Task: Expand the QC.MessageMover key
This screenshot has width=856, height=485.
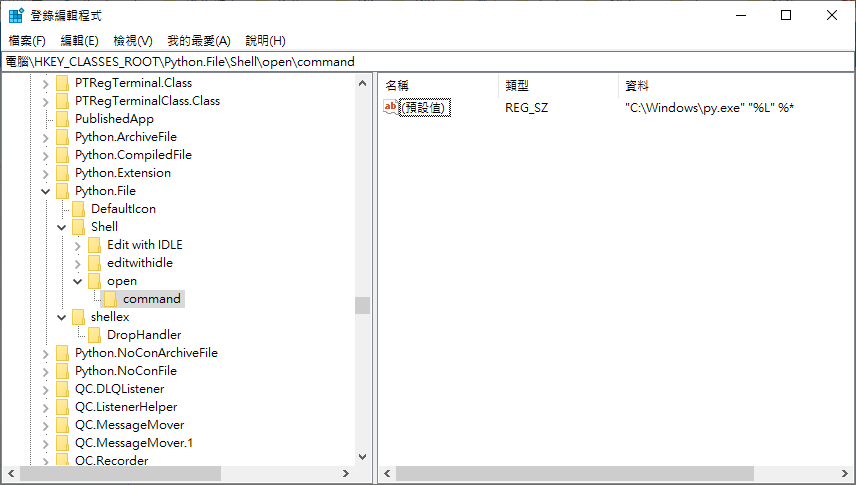Action: pos(46,426)
